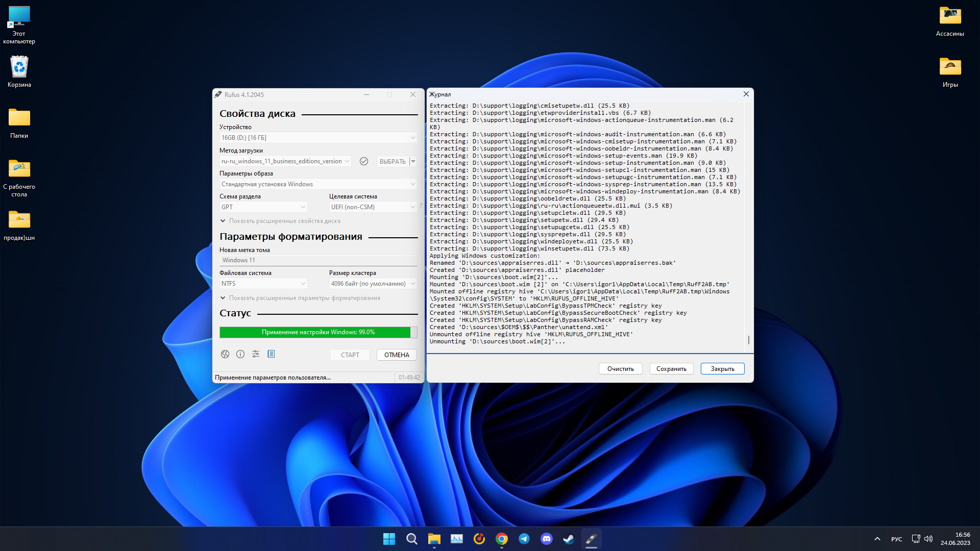Toggle the Rufus log window icon
This screenshot has height=551, width=980.
(x=271, y=354)
